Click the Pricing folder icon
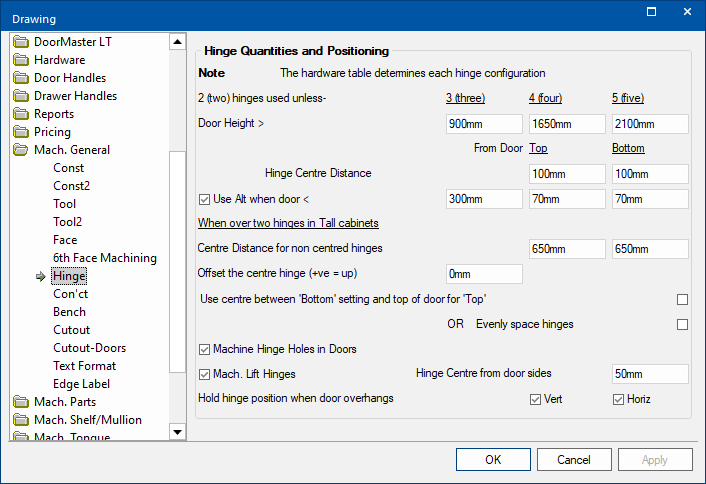This screenshot has height=484, width=706. click(x=20, y=132)
